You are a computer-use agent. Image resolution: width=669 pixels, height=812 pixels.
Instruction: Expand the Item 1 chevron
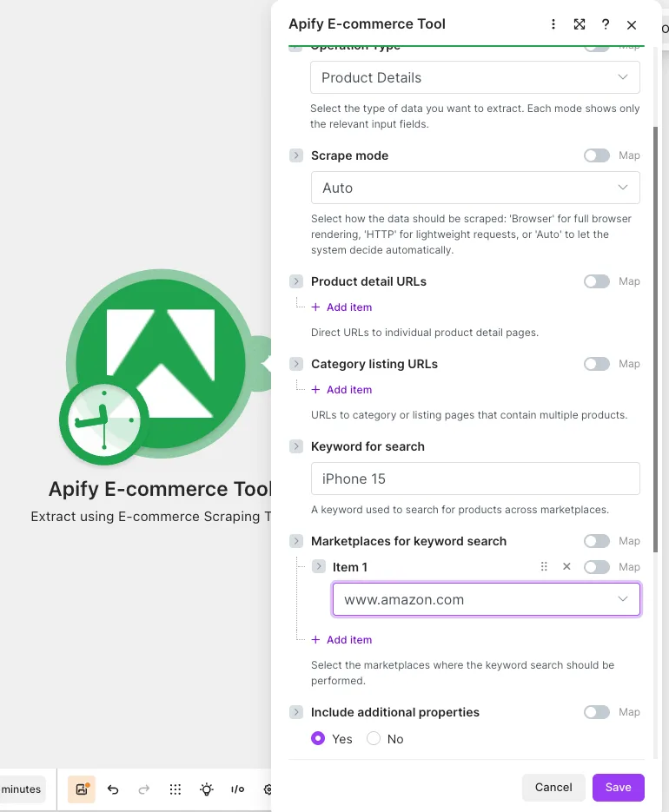[x=319, y=566]
